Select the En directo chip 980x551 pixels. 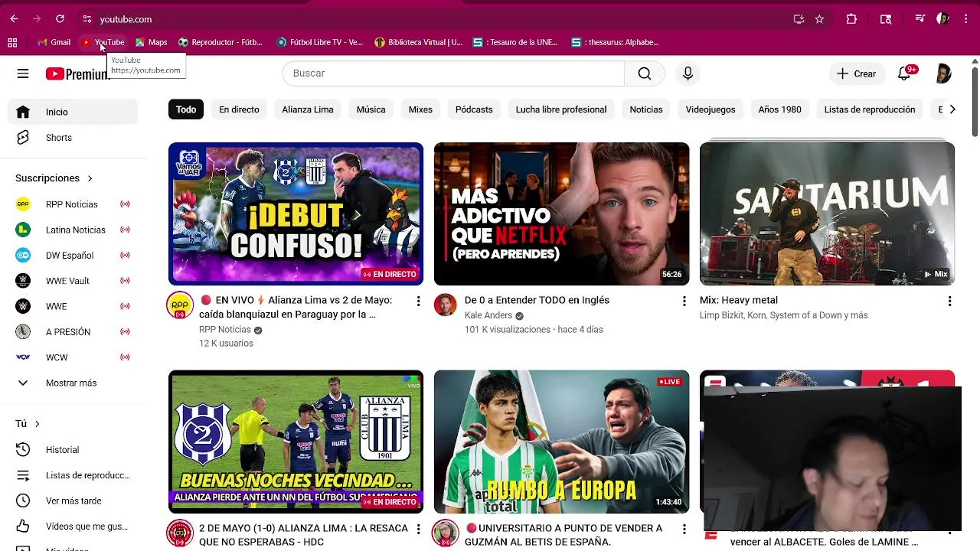tap(239, 109)
